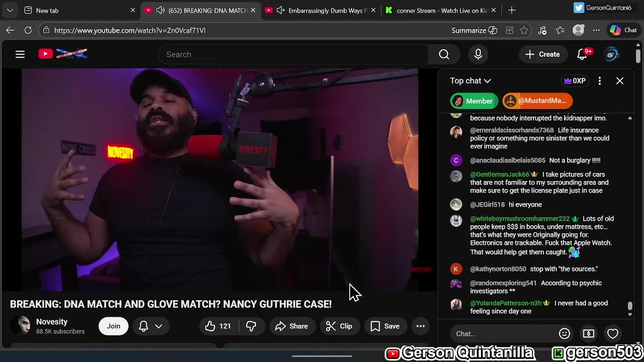This screenshot has height=362, width=644.
Task: Like the video with thumbs up
Action: click(218, 326)
